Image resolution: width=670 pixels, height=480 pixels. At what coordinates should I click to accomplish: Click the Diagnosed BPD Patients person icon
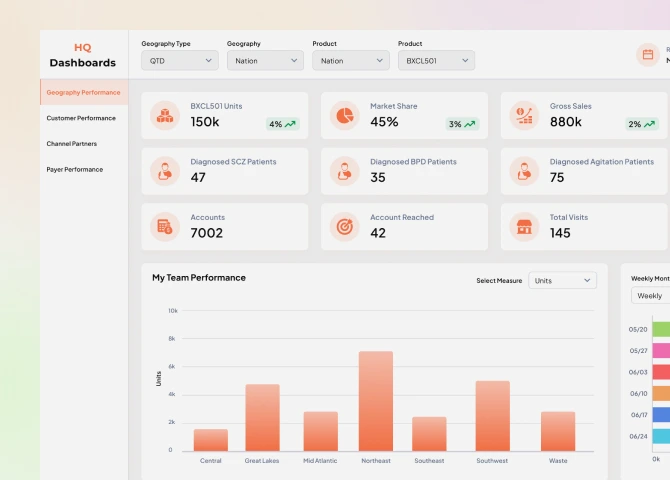point(345,171)
